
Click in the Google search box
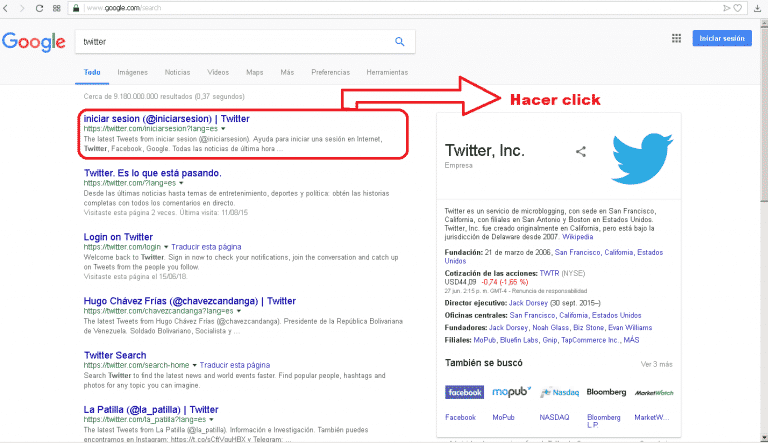235,41
